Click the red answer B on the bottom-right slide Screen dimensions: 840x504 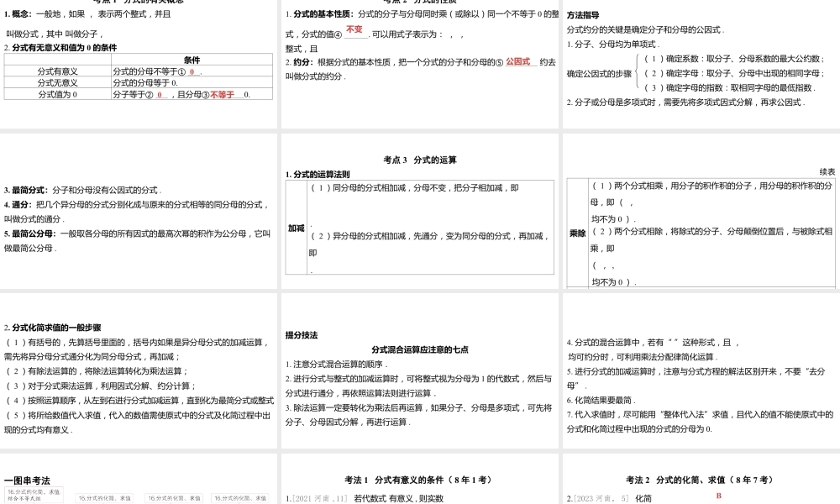coord(719,496)
